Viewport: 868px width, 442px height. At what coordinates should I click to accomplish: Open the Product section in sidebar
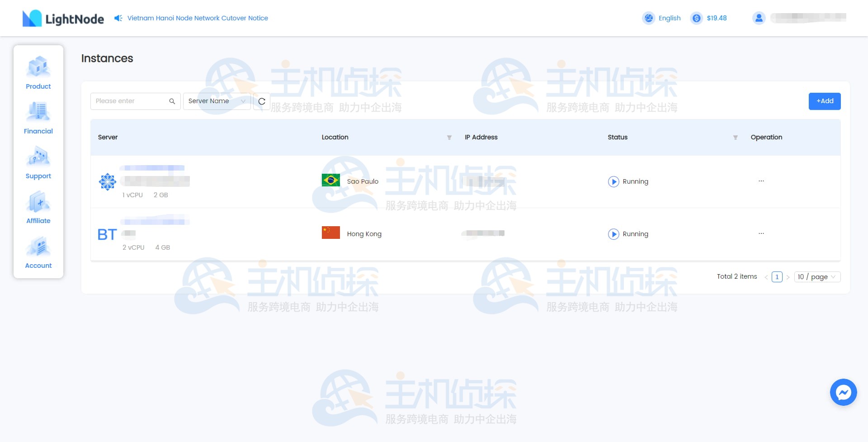click(38, 73)
